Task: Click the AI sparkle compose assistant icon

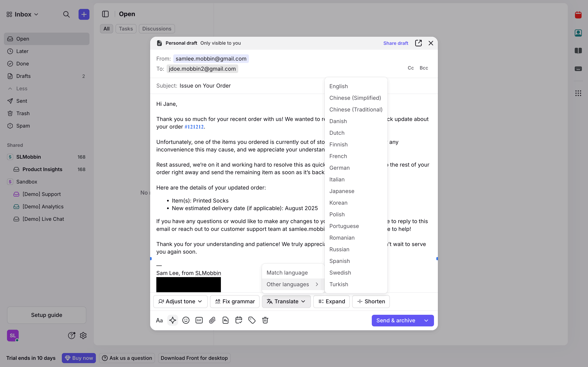Action: point(172,320)
